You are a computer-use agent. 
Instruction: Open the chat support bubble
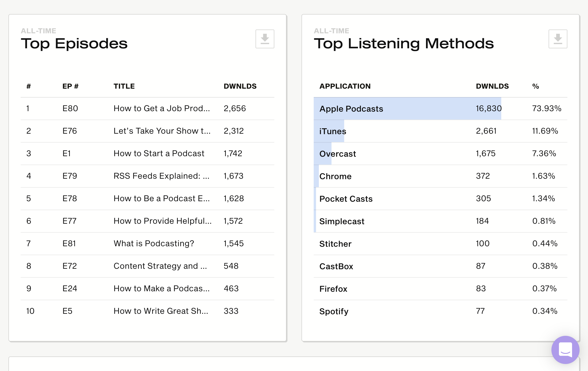[565, 349]
